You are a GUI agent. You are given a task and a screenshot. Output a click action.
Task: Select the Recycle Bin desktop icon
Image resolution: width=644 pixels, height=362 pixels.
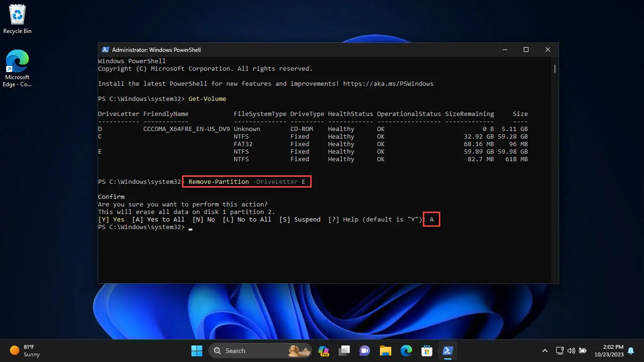coord(17,19)
